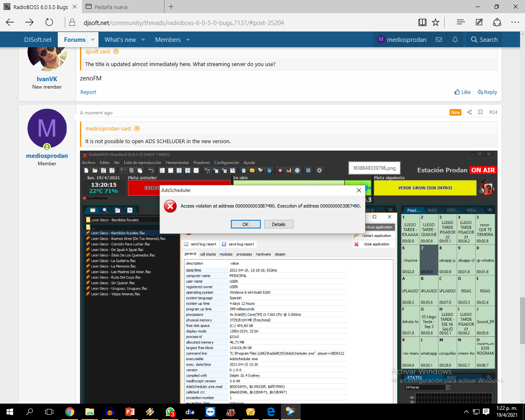This screenshot has height=420, width=525.
Task: Expand the Members dropdown arrow
Action: pos(188,40)
